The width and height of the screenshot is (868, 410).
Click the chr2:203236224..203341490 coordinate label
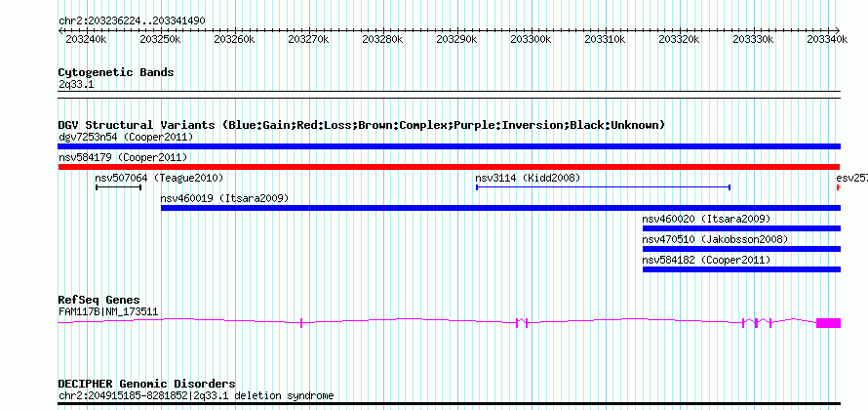(x=132, y=21)
